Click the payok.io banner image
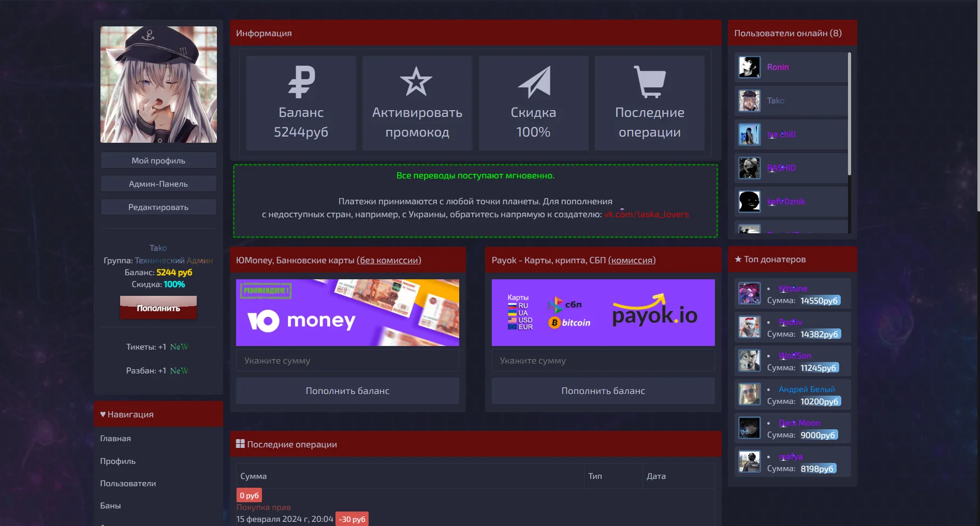The image size is (980, 526). [x=603, y=312]
